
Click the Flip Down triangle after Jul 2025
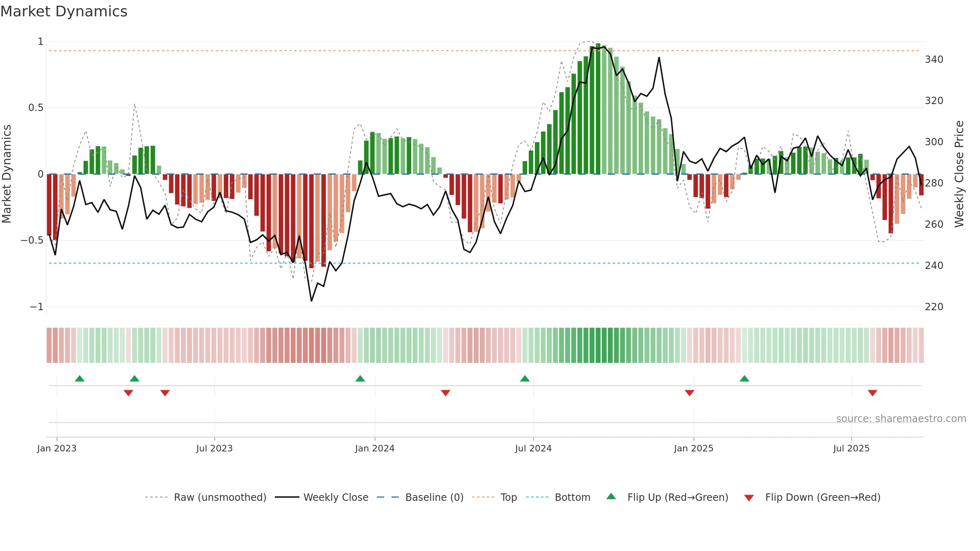tap(873, 393)
